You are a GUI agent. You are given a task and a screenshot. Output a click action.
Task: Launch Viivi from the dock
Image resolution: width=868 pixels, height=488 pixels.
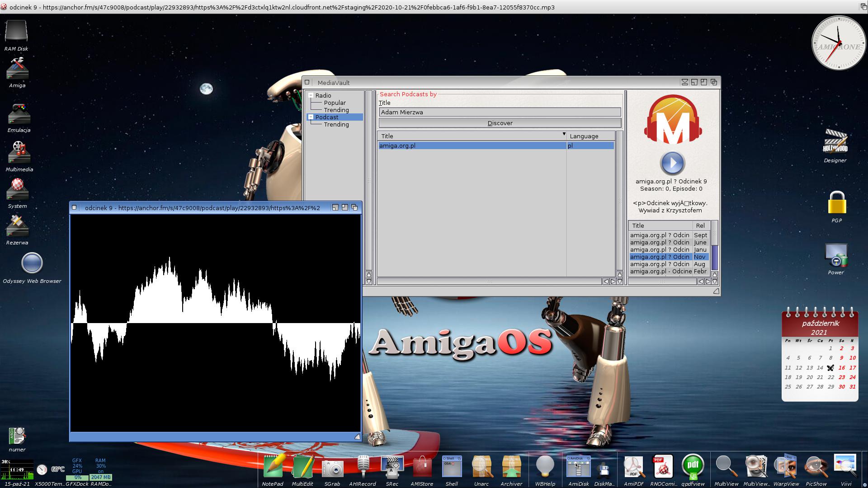point(846,467)
